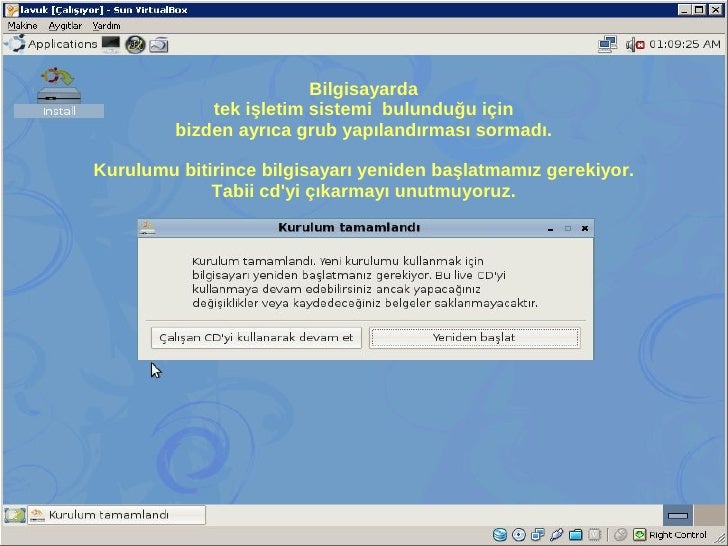Click the VirtualBox window title bar icon
Screen dimensions: 728x546
(x=11, y=10)
